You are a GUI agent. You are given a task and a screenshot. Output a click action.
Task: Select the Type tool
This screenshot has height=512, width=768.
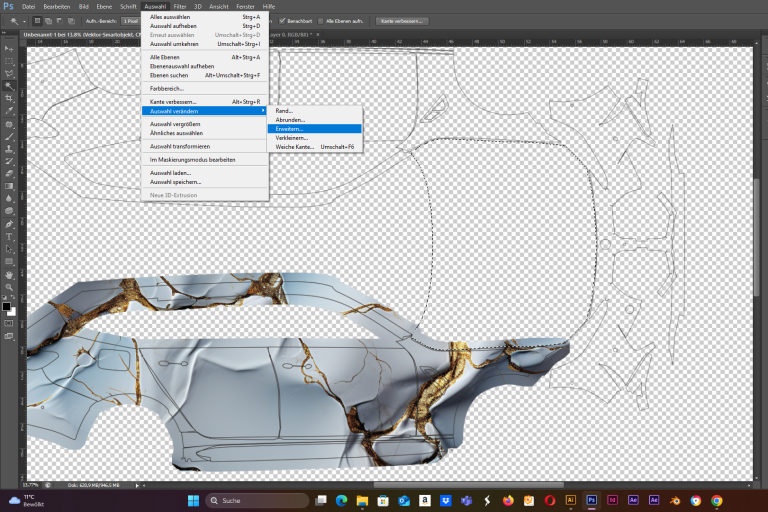[x=9, y=237]
